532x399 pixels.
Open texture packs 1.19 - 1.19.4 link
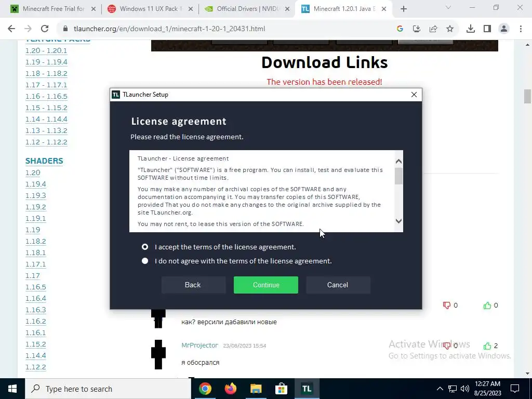click(x=46, y=62)
